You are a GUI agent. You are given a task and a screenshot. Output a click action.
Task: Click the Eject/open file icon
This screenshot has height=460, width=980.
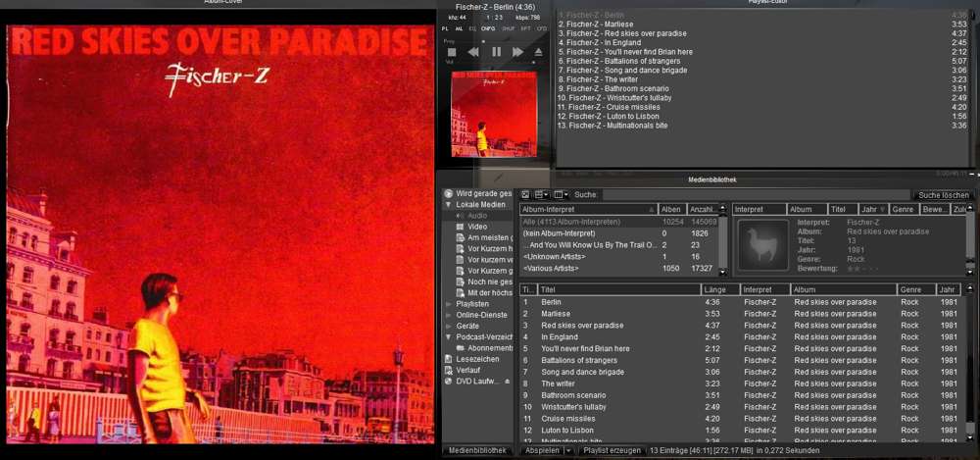coord(539,52)
